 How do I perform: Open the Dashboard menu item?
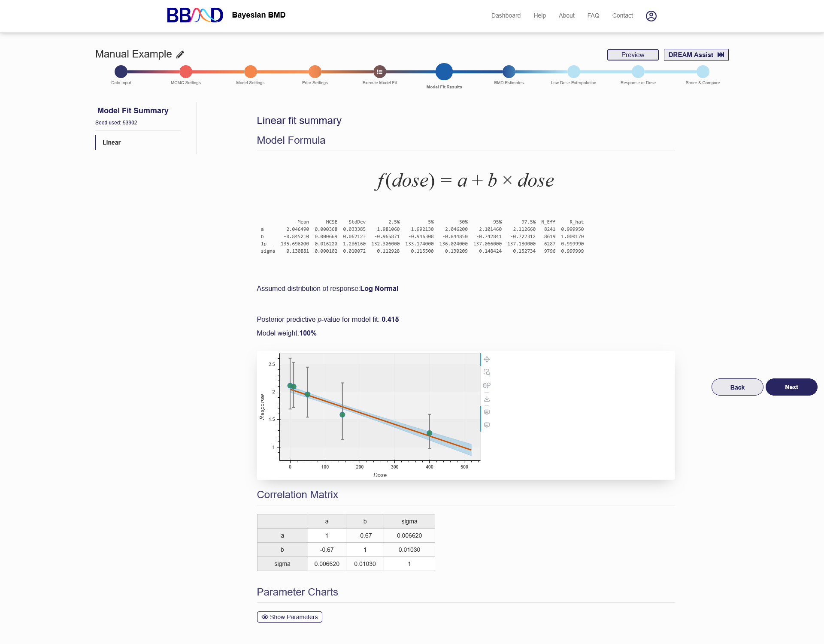click(x=506, y=15)
